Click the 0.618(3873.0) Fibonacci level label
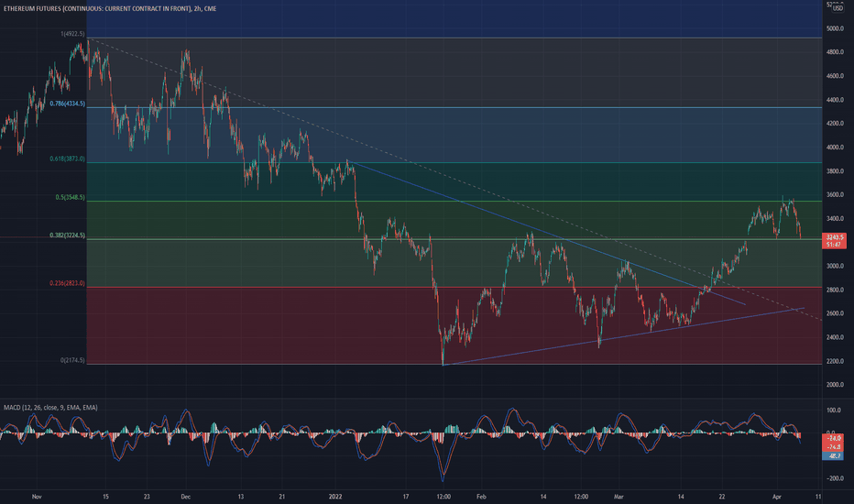The image size is (854, 504). tap(68, 159)
